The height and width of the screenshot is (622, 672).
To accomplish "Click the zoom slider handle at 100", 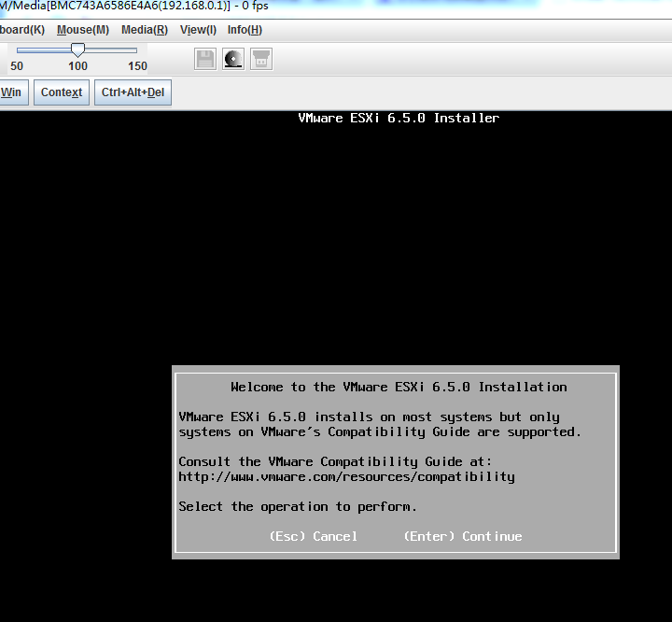I will click(77, 49).
